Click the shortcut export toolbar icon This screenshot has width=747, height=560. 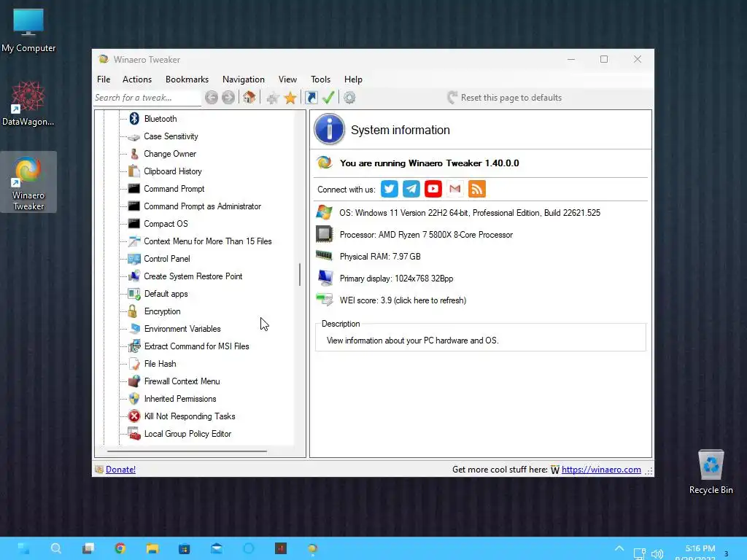(x=311, y=98)
